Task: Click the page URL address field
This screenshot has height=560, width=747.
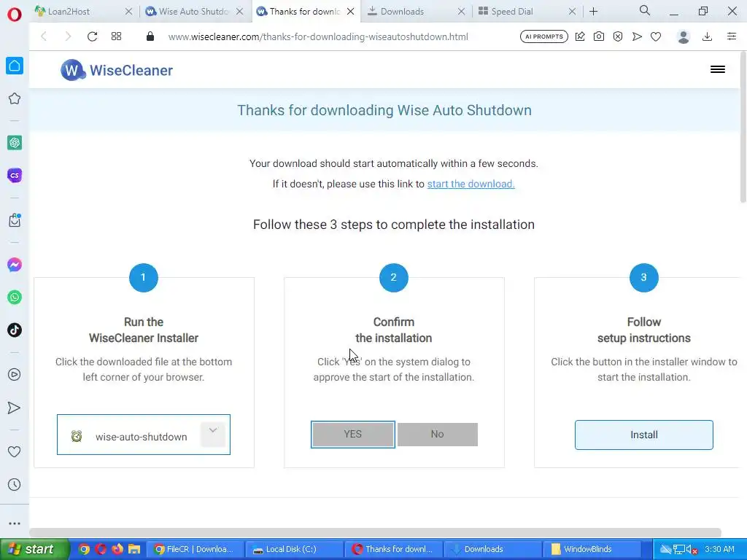Action: (318, 36)
